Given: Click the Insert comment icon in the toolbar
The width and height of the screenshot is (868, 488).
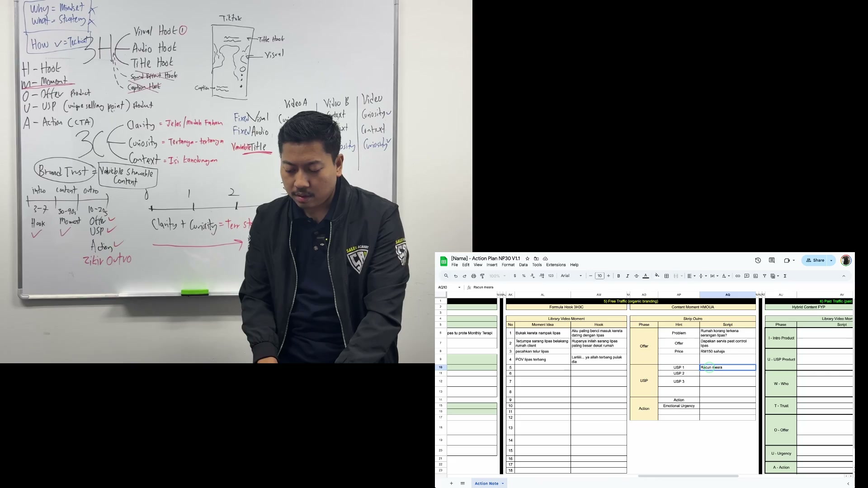Looking at the screenshot, I should pos(747,276).
